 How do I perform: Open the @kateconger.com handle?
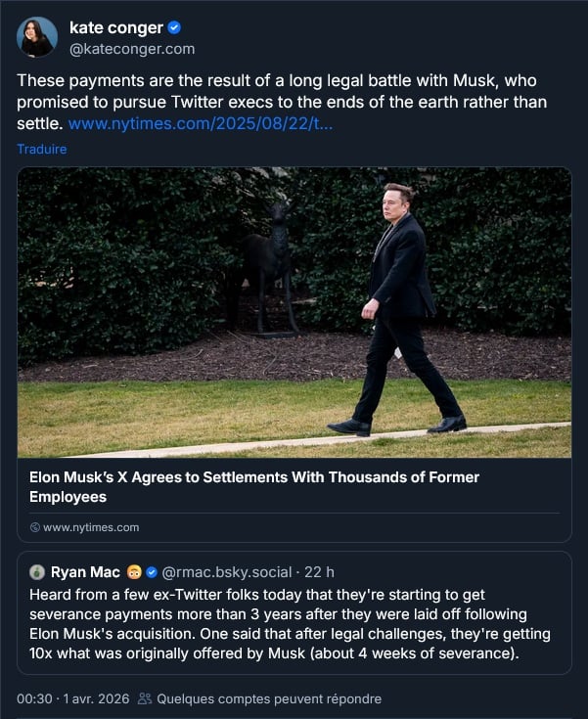click(x=132, y=48)
